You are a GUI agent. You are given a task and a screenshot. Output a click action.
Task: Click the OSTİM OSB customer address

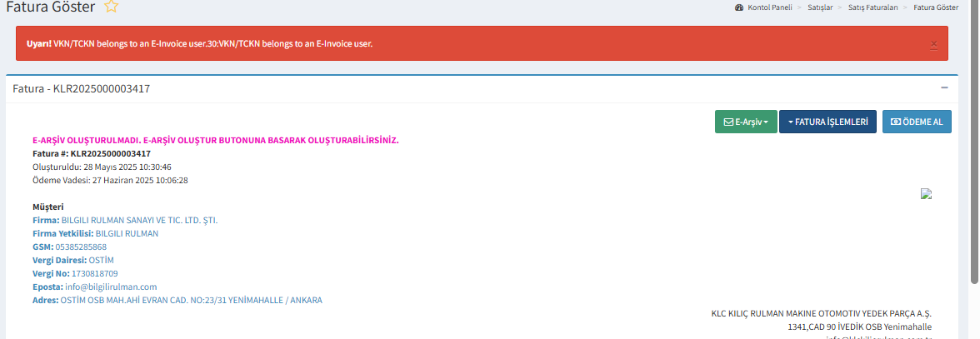(x=191, y=300)
